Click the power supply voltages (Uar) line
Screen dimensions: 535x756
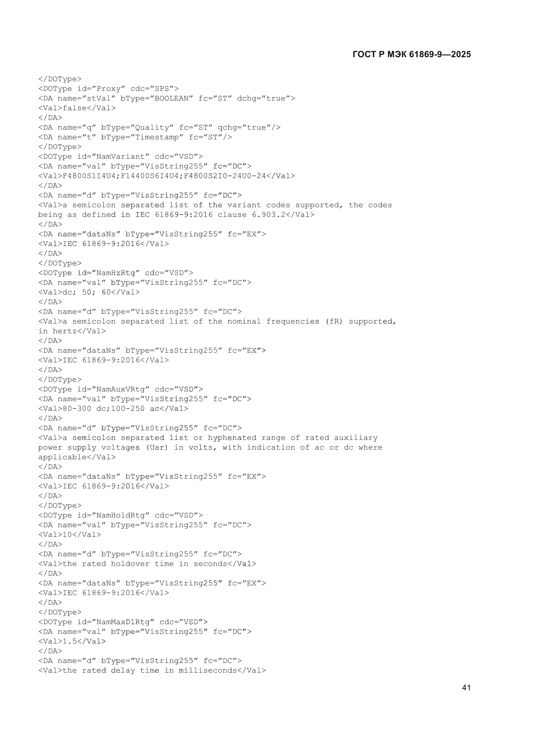click(210, 448)
